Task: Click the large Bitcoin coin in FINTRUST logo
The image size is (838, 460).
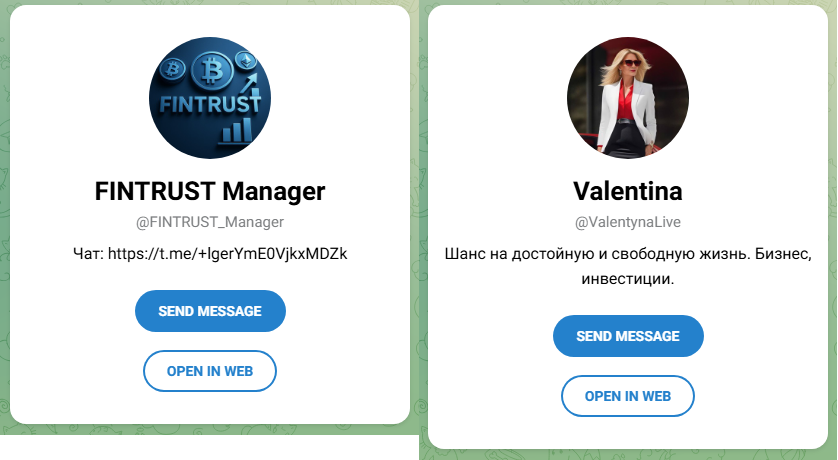Action: click(212, 70)
